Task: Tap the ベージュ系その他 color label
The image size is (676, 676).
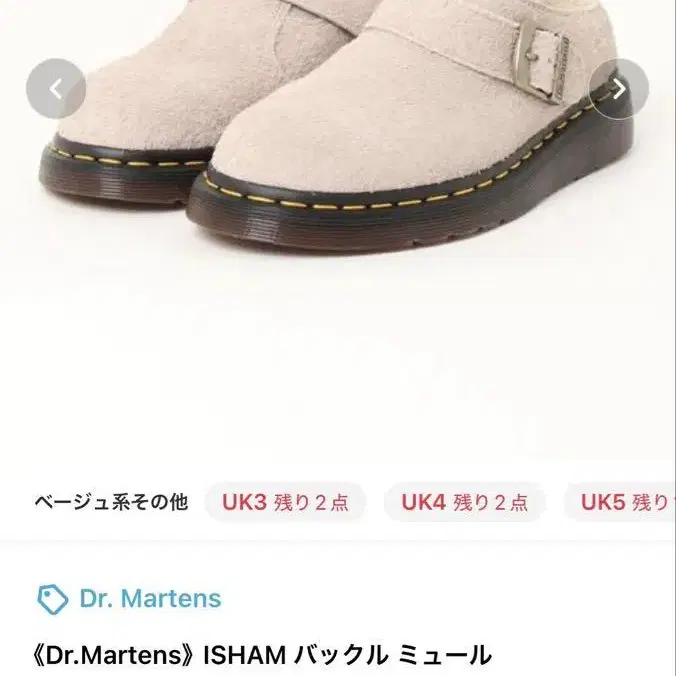Action: [x=111, y=502]
